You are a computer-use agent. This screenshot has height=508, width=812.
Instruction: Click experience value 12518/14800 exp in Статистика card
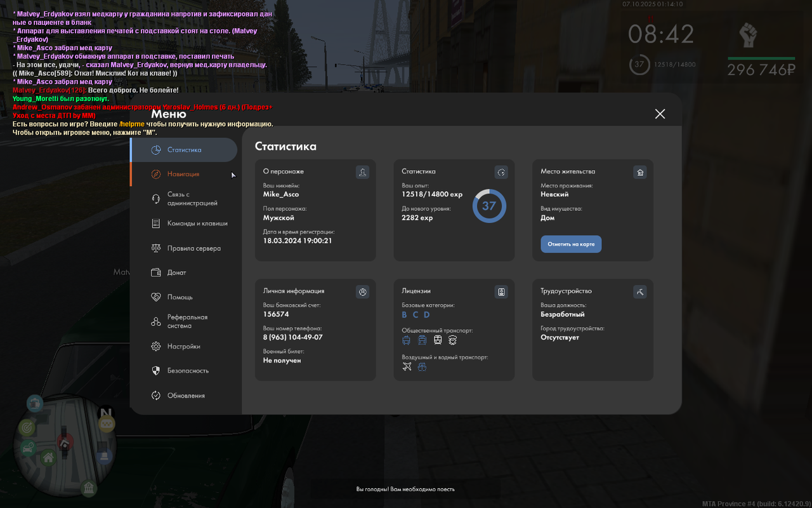(x=432, y=194)
